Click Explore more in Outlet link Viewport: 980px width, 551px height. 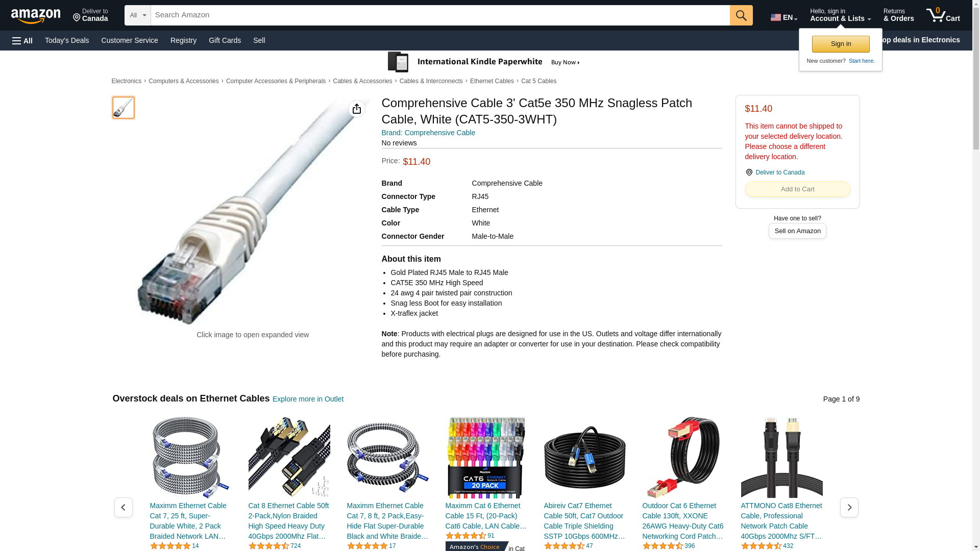coord(308,399)
